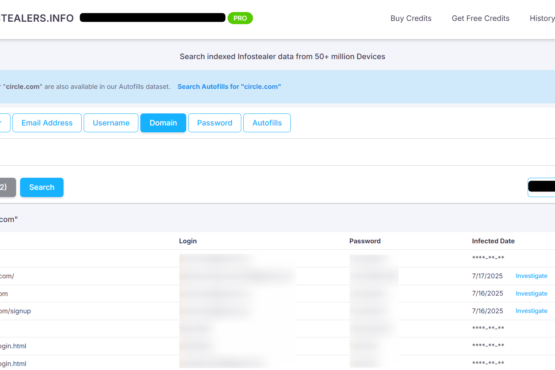The width and height of the screenshot is (555, 370).
Task: Investigate the first 7/16/2025 entry
Action: (531, 294)
